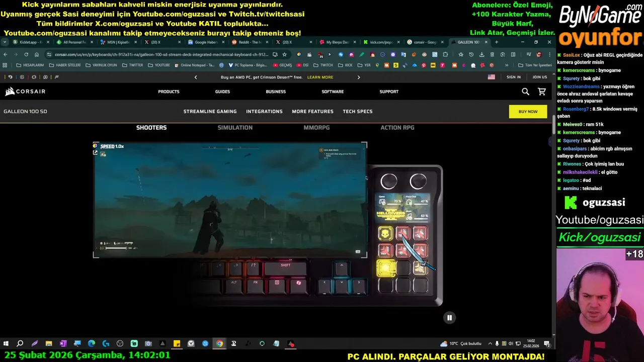Show hidden system tray icons
The image size is (644, 362).
[x=491, y=343]
